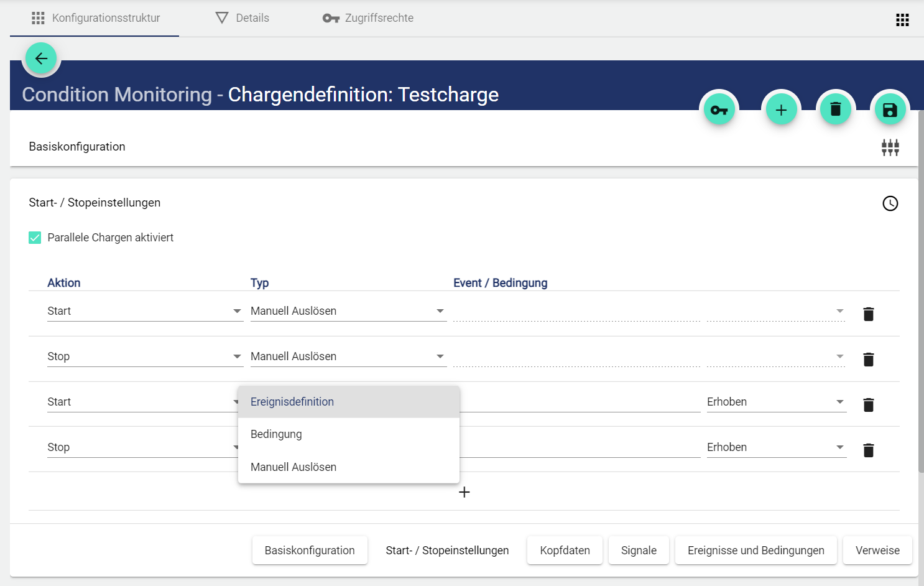
Task: Click the Kopfdaten button
Action: (x=565, y=551)
